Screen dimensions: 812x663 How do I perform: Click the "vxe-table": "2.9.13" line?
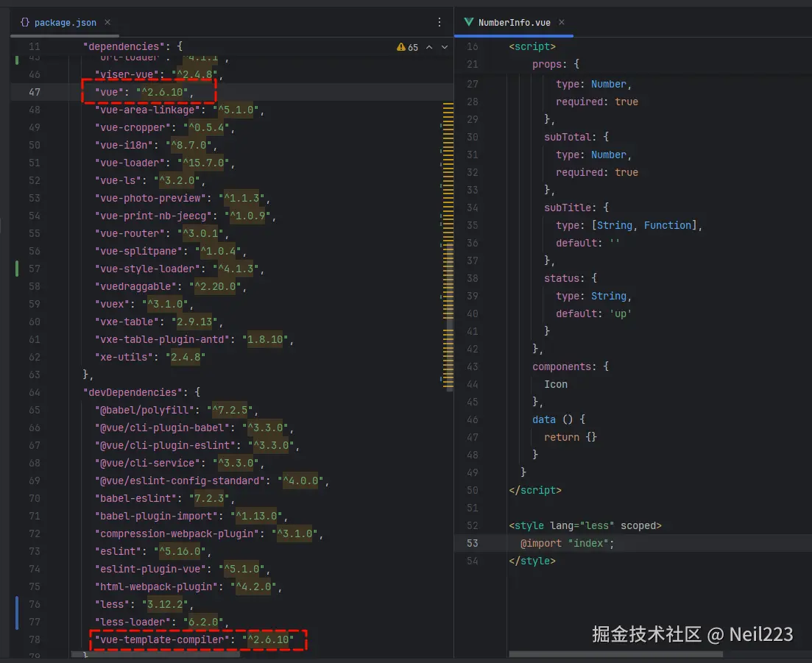[159, 322]
